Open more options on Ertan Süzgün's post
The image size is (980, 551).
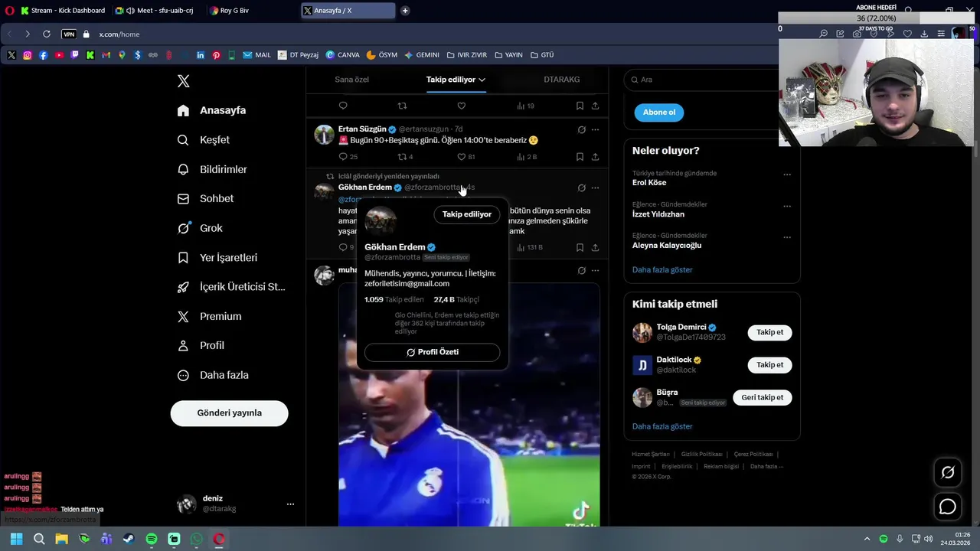(x=595, y=130)
